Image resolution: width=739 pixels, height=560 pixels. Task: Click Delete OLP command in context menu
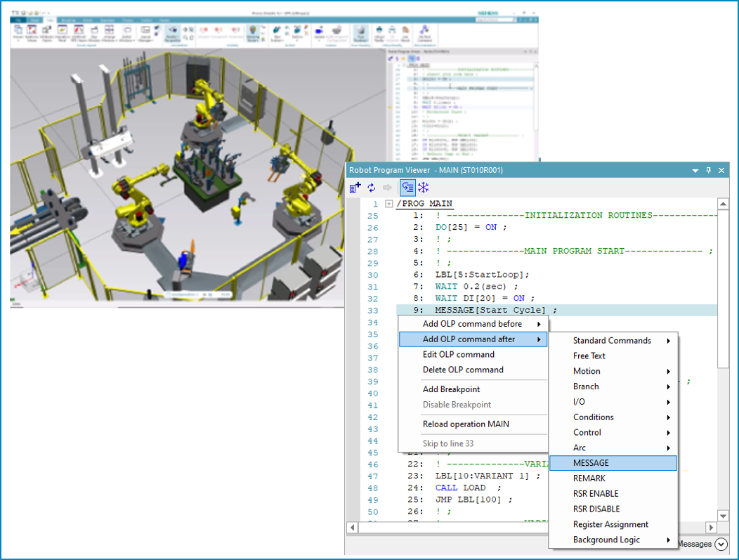pyautogui.click(x=462, y=370)
